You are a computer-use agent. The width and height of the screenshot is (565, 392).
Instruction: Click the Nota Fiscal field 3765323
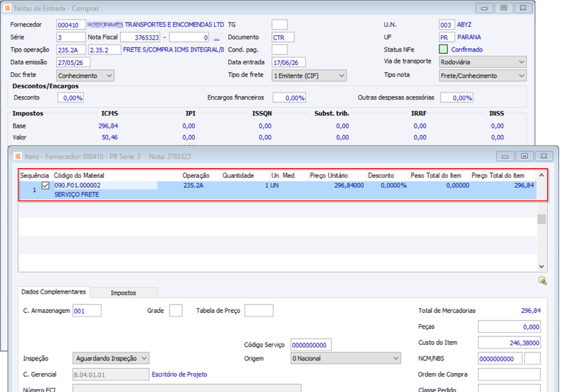pos(140,37)
